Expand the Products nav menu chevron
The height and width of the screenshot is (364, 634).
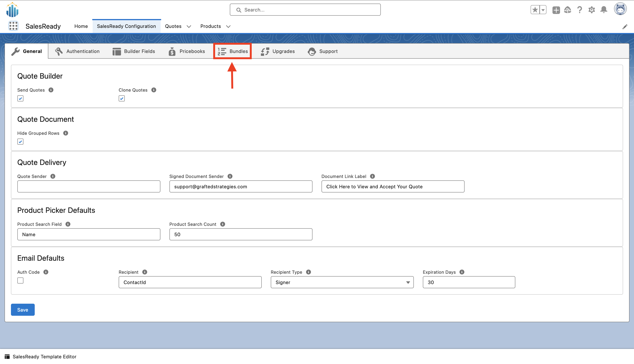pyautogui.click(x=228, y=27)
